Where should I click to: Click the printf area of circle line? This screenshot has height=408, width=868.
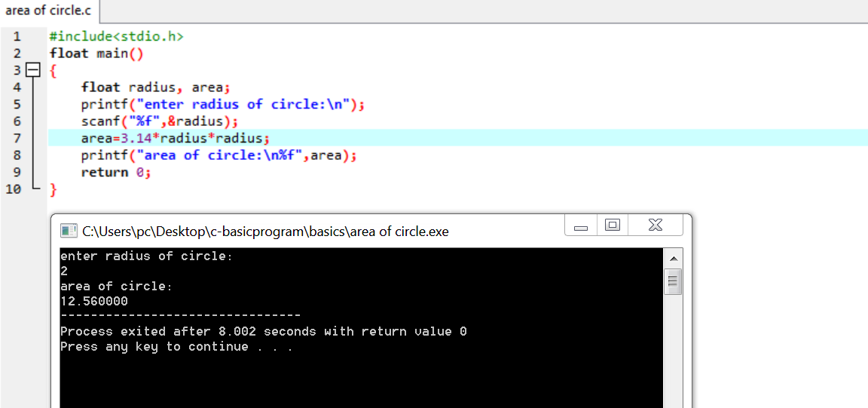(219, 155)
